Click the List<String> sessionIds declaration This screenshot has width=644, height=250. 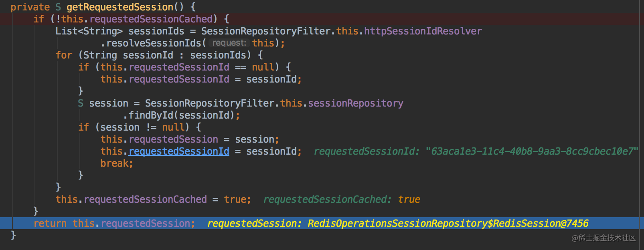point(120,31)
